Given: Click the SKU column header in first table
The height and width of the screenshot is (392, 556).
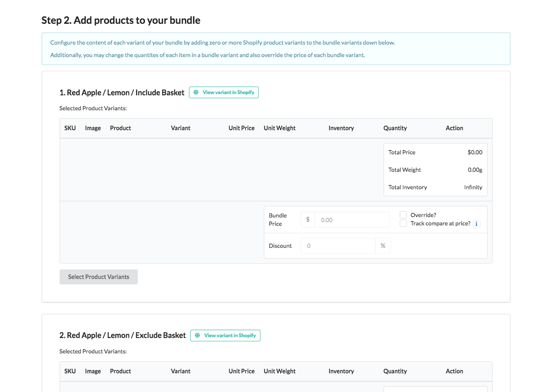Looking at the screenshot, I should pyautogui.click(x=70, y=128).
